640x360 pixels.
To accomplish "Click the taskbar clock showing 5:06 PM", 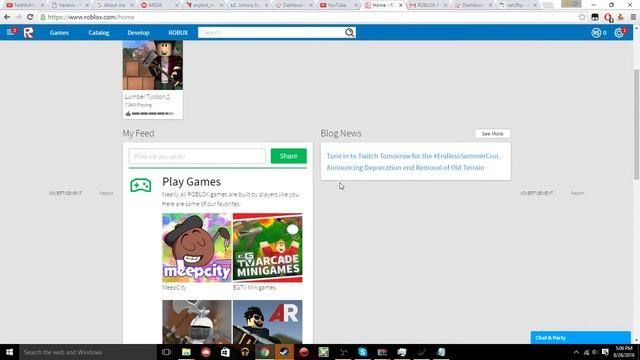I will coord(623,352).
